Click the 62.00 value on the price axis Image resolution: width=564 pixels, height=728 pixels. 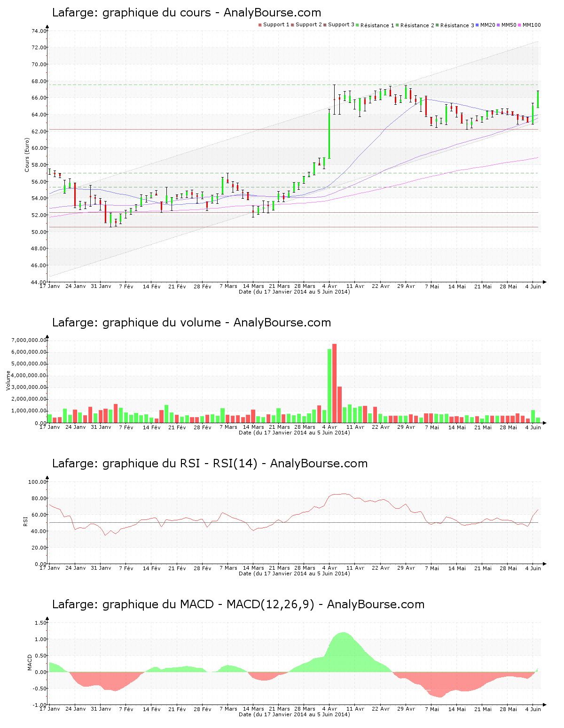tap(39, 132)
